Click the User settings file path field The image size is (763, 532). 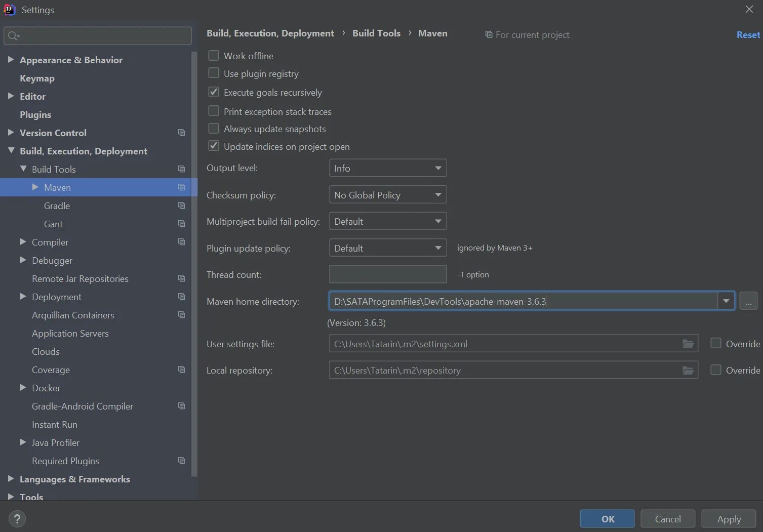(513, 344)
